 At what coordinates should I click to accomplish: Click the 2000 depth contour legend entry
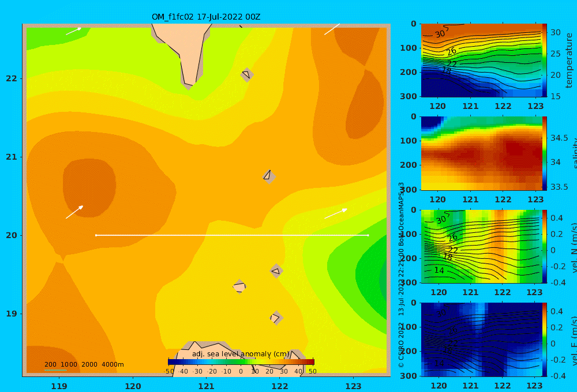coord(89,364)
